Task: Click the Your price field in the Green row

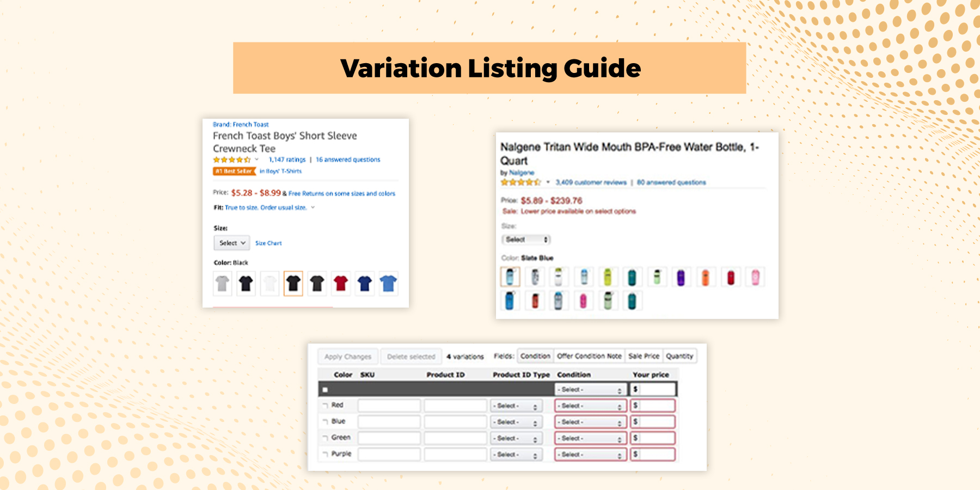Action: 653,438
